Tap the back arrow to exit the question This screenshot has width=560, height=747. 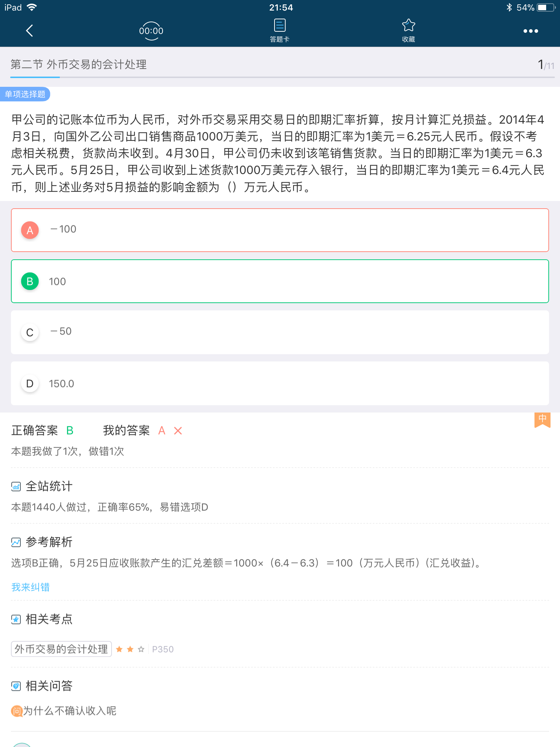tap(29, 31)
